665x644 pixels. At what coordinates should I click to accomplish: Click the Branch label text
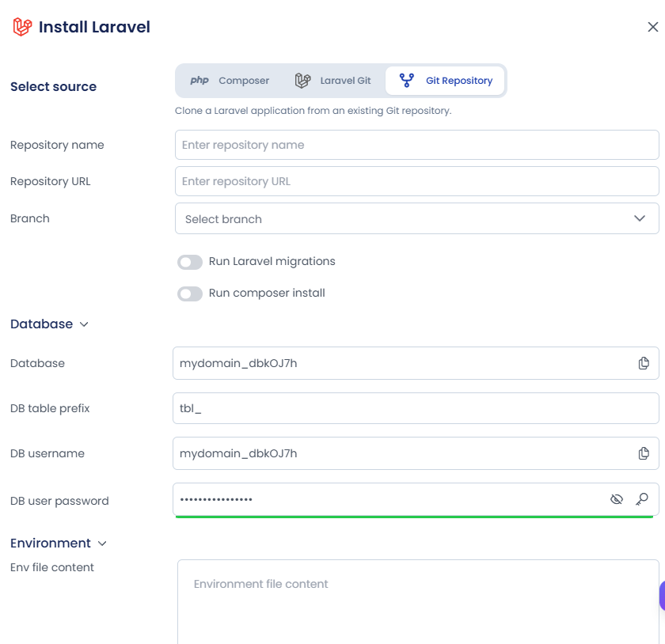(x=30, y=219)
